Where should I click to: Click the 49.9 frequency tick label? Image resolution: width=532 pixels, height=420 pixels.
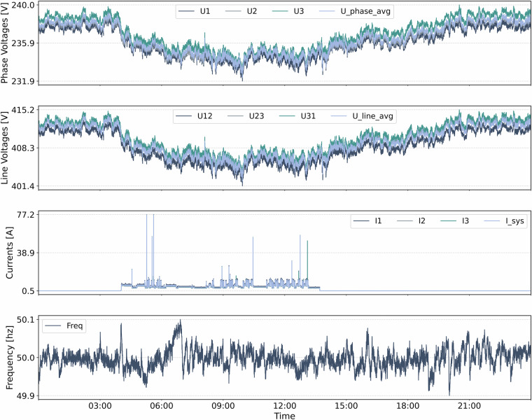(x=26, y=396)
